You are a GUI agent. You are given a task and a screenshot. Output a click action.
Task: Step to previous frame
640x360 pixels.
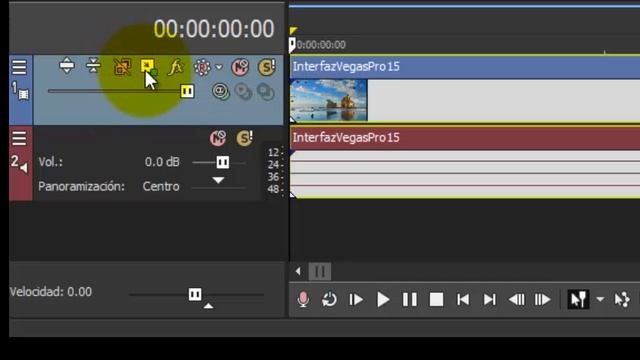[x=516, y=300]
